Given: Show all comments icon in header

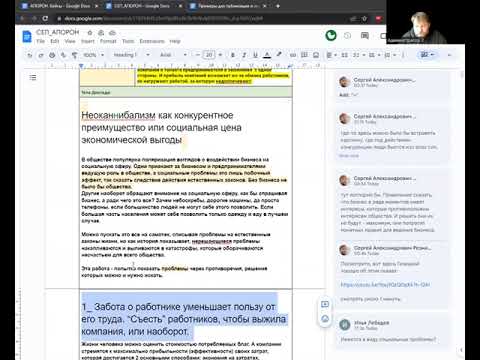Looking at the screenshot, I should click(365, 35).
